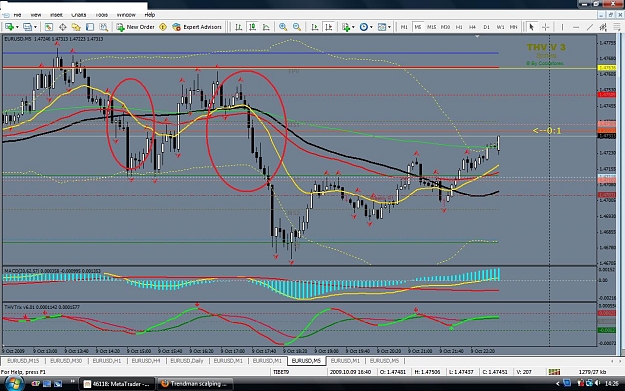Switch to the EURUSD,H1 chart tab
This screenshot has width=625, height=391.
pos(106,361)
